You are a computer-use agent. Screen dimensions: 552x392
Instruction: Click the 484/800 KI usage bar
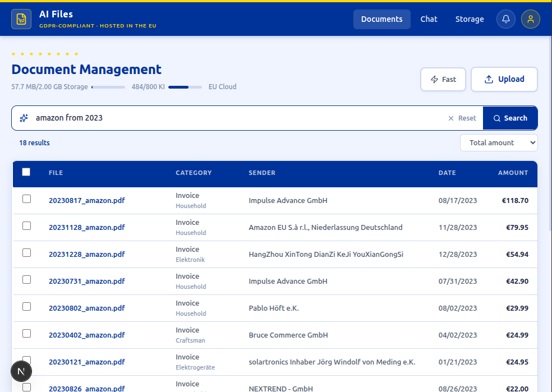(185, 87)
